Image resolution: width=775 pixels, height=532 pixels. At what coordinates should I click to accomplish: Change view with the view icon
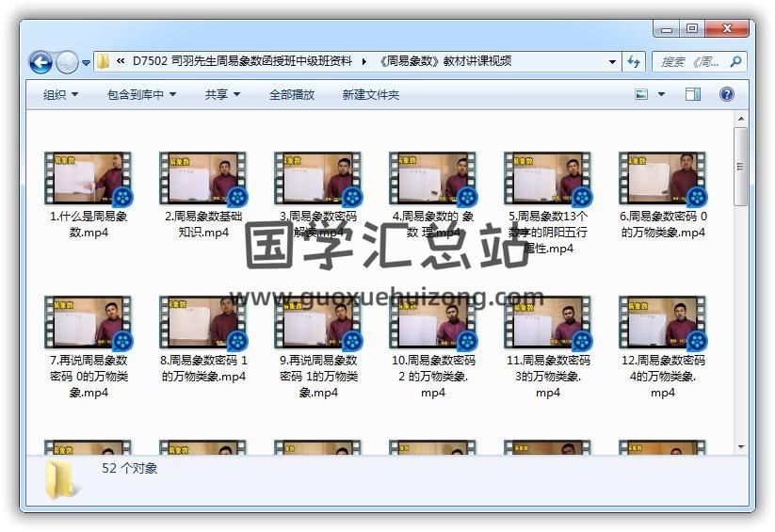tap(641, 94)
